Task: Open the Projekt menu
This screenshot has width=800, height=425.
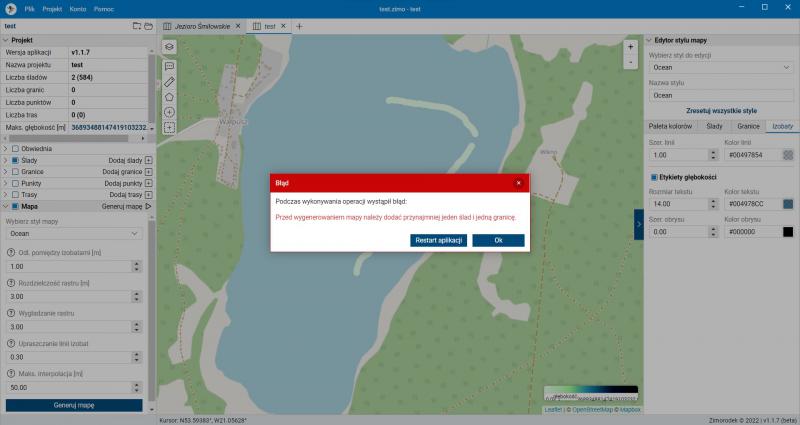Action: (52, 7)
